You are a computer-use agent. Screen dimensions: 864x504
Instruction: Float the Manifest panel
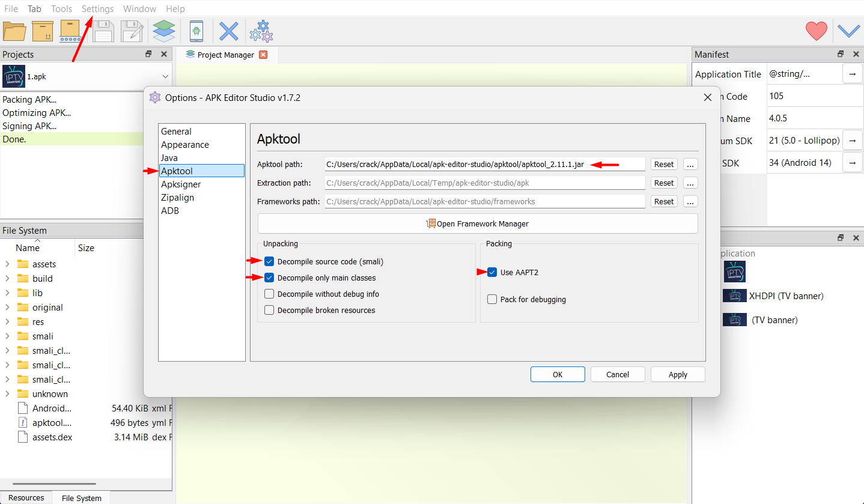tap(841, 54)
